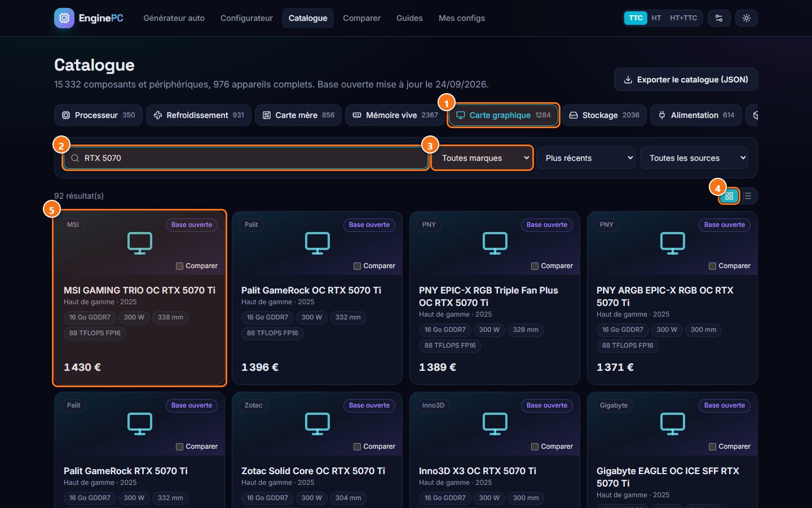Image resolution: width=812 pixels, height=508 pixels.
Task: Check Comparer on Palit GameRock OC card
Action: click(357, 266)
